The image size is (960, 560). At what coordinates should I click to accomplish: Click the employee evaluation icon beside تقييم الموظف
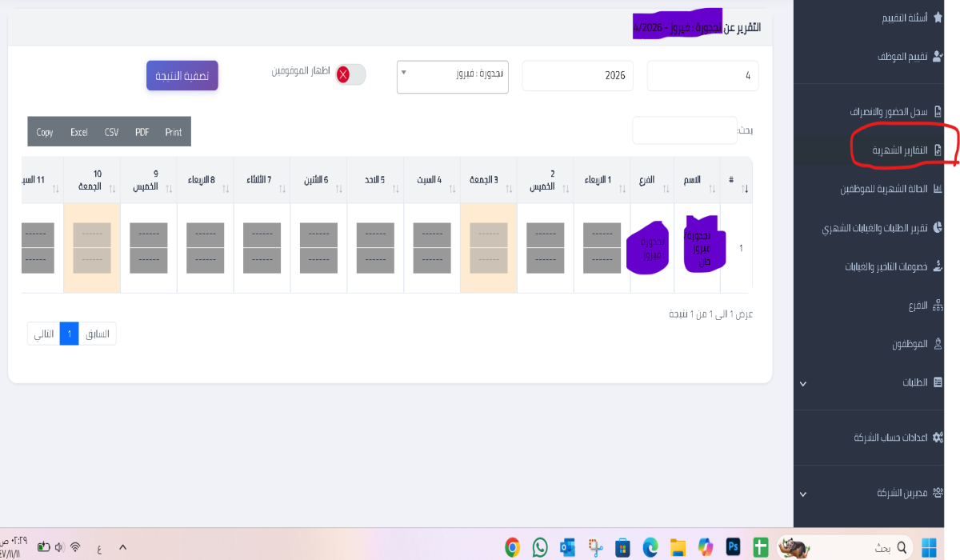click(938, 57)
